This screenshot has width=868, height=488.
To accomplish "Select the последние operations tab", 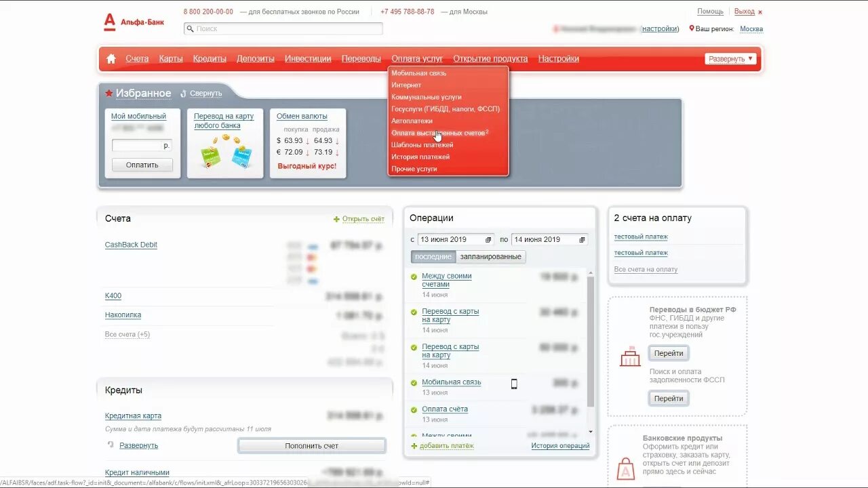I will pyautogui.click(x=433, y=257).
